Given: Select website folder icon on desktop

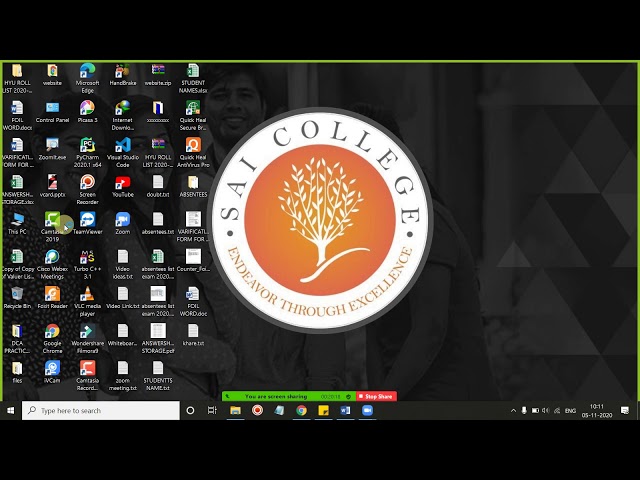Looking at the screenshot, I should coord(52,75).
